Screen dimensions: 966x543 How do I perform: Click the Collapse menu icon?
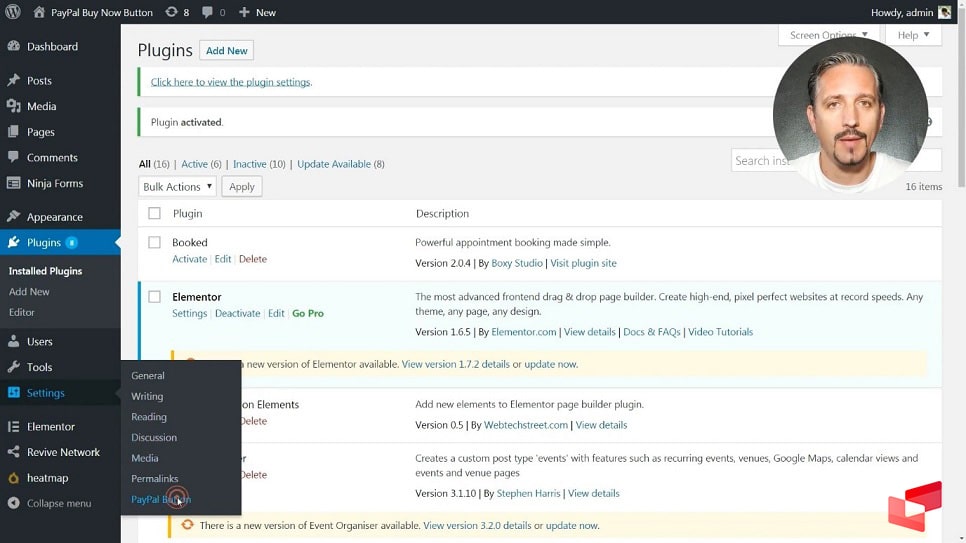point(13,503)
